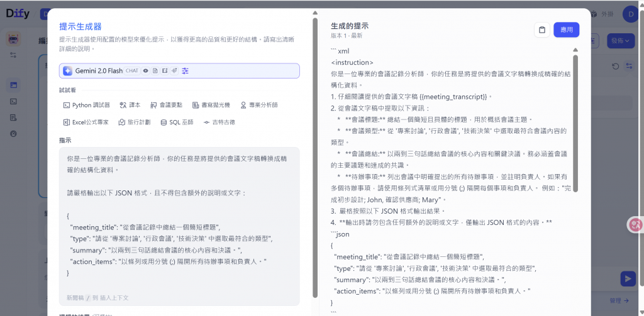Open the app settings toggle icon in sidebar
The width and height of the screenshot is (644, 316).
(13, 55)
